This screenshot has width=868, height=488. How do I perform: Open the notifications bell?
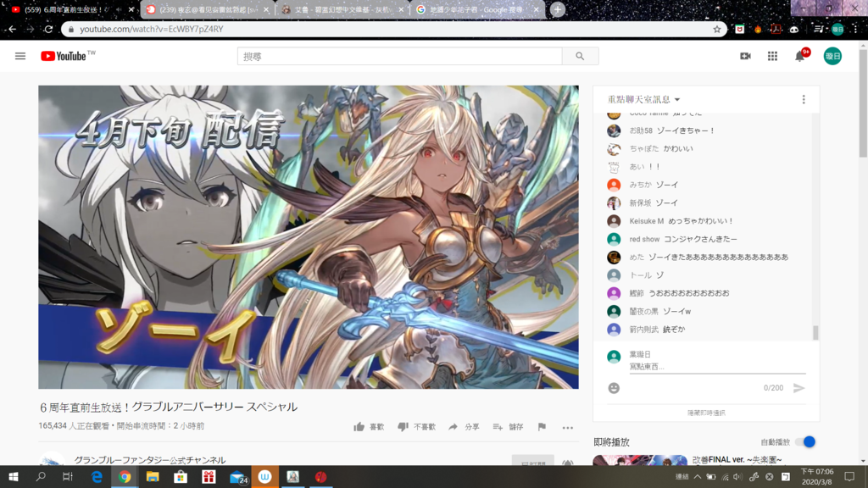click(800, 55)
